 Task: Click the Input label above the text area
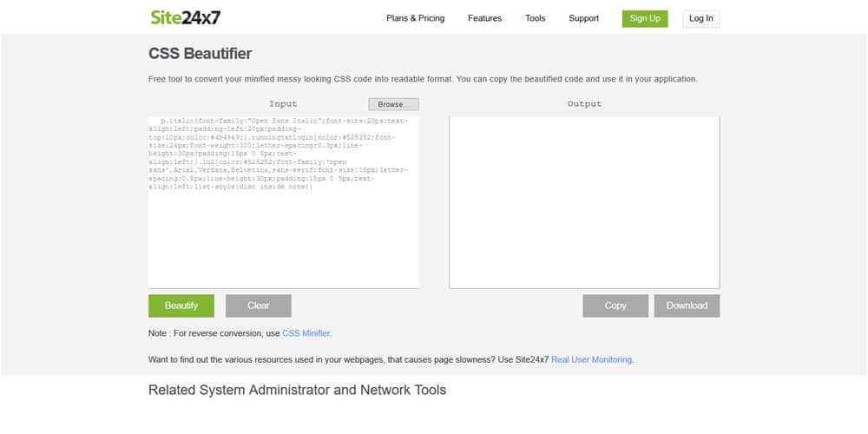[283, 104]
